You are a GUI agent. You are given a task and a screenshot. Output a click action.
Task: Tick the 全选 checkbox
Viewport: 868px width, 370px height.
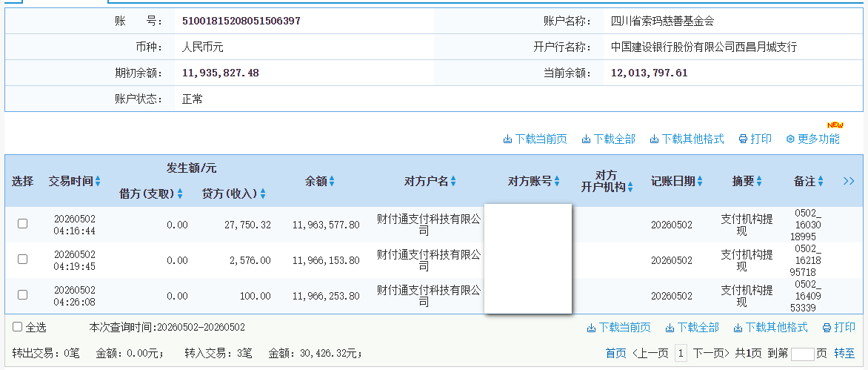pos(18,327)
